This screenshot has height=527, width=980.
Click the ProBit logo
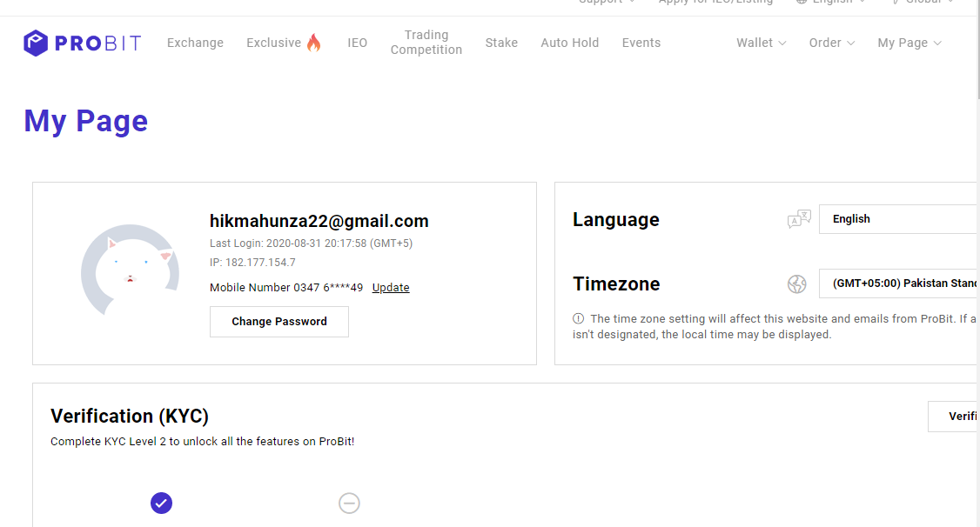82,43
